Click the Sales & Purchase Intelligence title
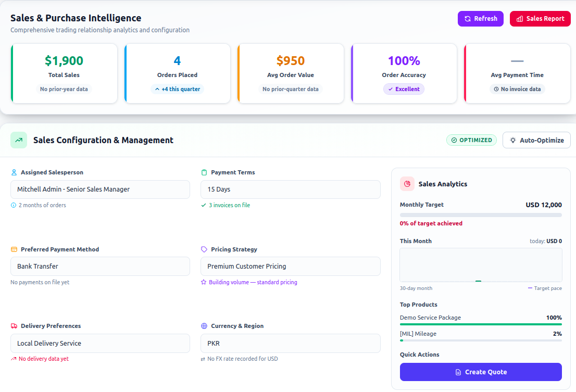This screenshot has width=576, height=392. pyautogui.click(x=76, y=18)
